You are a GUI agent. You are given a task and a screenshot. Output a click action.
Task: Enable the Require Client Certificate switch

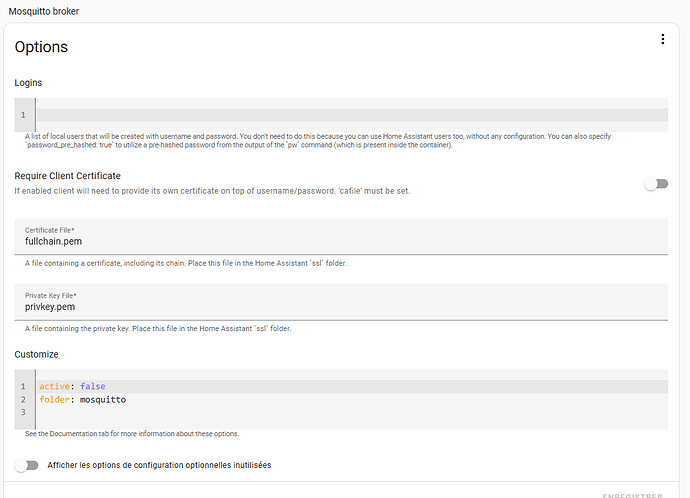[655, 184]
